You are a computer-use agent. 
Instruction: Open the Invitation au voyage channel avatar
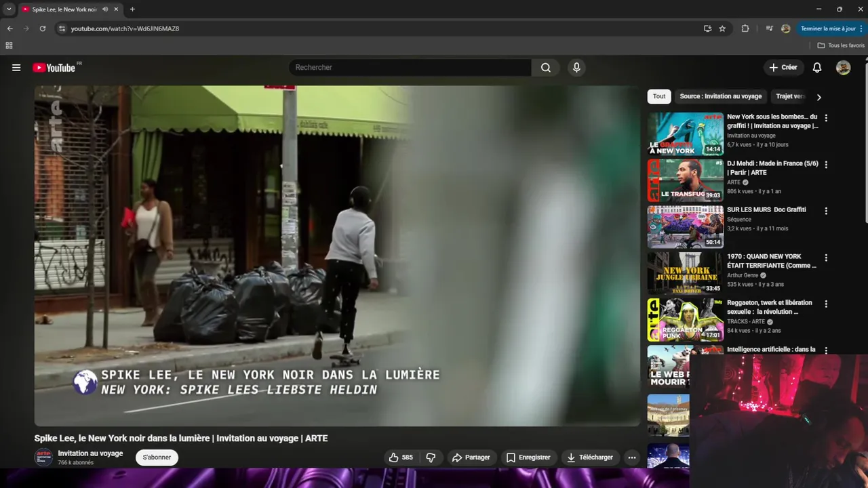coord(43,457)
